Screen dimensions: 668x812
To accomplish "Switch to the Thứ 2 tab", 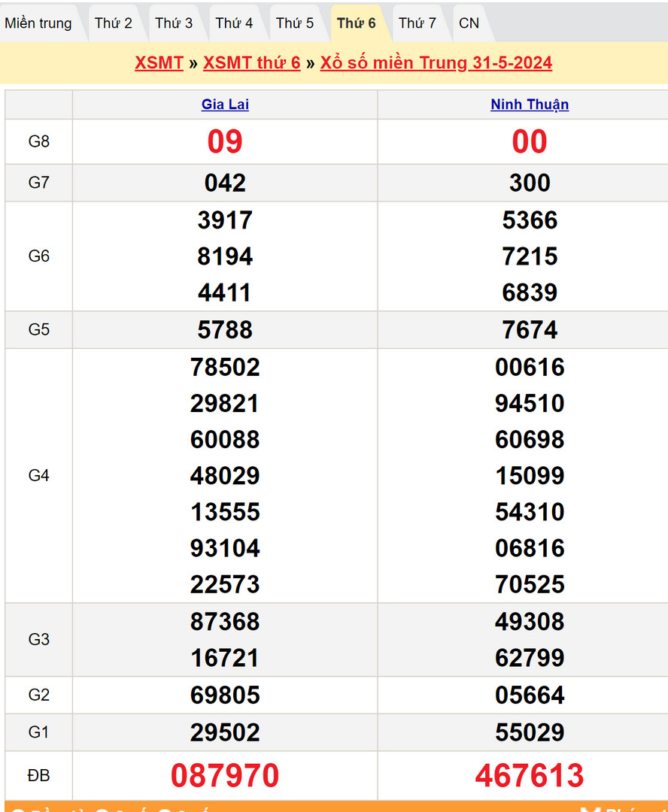I will point(114,23).
